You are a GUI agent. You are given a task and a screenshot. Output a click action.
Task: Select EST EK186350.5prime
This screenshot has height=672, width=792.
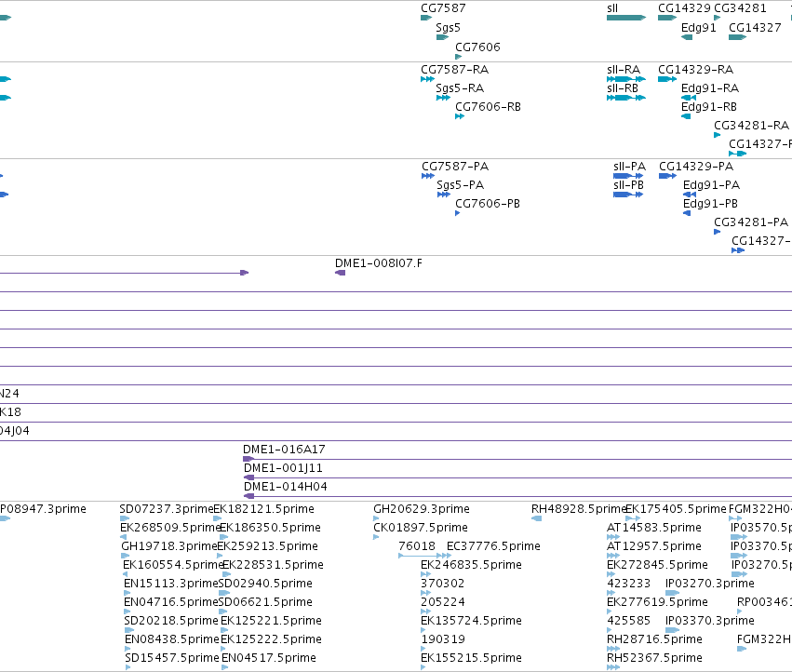[x=270, y=528]
